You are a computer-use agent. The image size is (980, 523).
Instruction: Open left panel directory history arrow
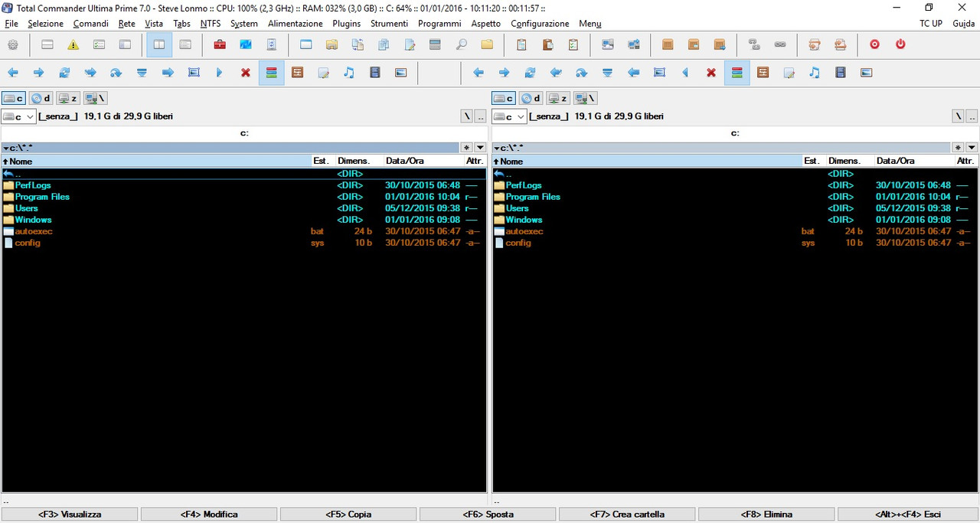click(480, 147)
